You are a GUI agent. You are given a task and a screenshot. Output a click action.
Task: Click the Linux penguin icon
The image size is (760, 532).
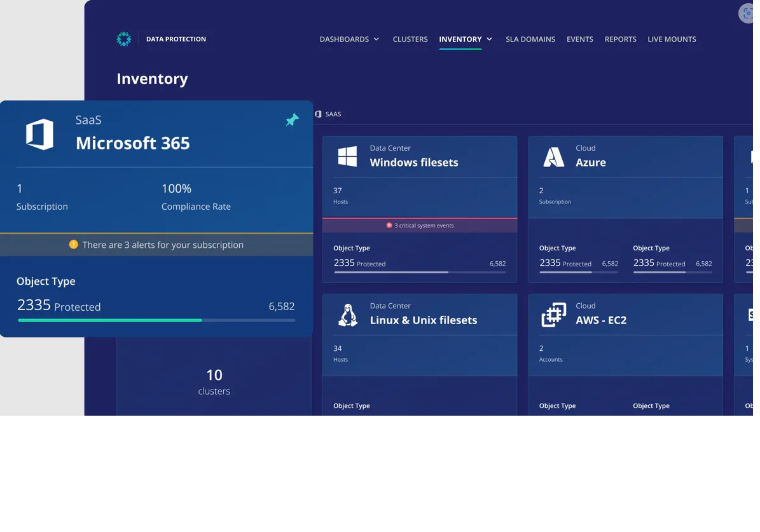click(347, 315)
